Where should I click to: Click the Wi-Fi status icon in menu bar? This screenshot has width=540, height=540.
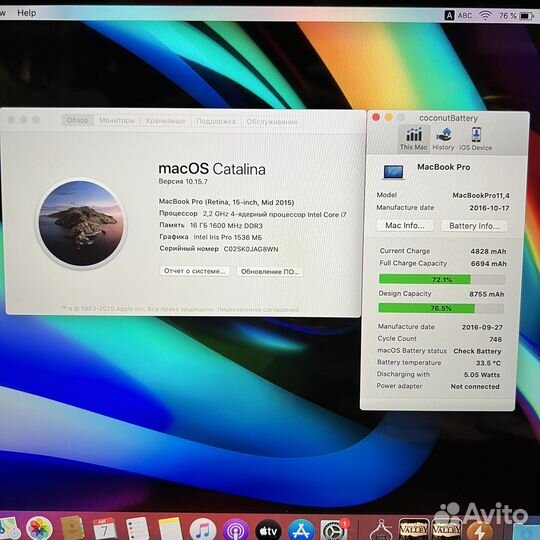click(x=485, y=15)
